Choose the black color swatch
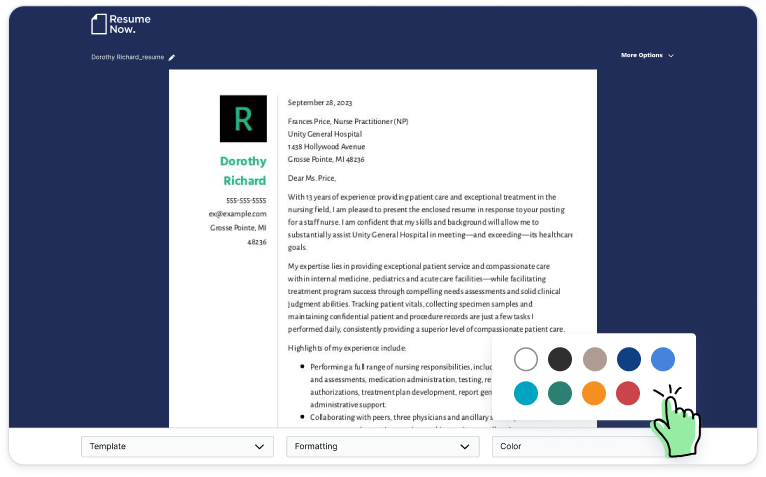The width and height of the screenshot is (766, 477). pyautogui.click(x=560, y=359)
